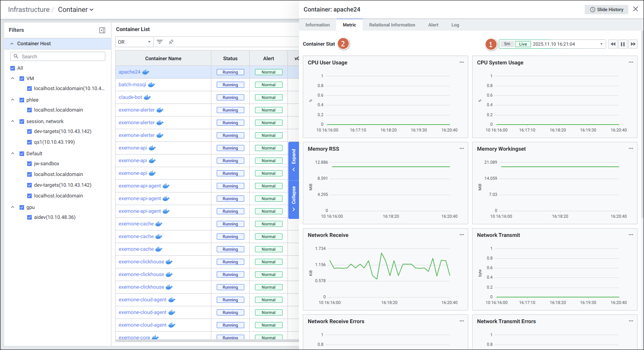
Task: Open Memory Workingset chart options menu
Action: pos(631,148)
